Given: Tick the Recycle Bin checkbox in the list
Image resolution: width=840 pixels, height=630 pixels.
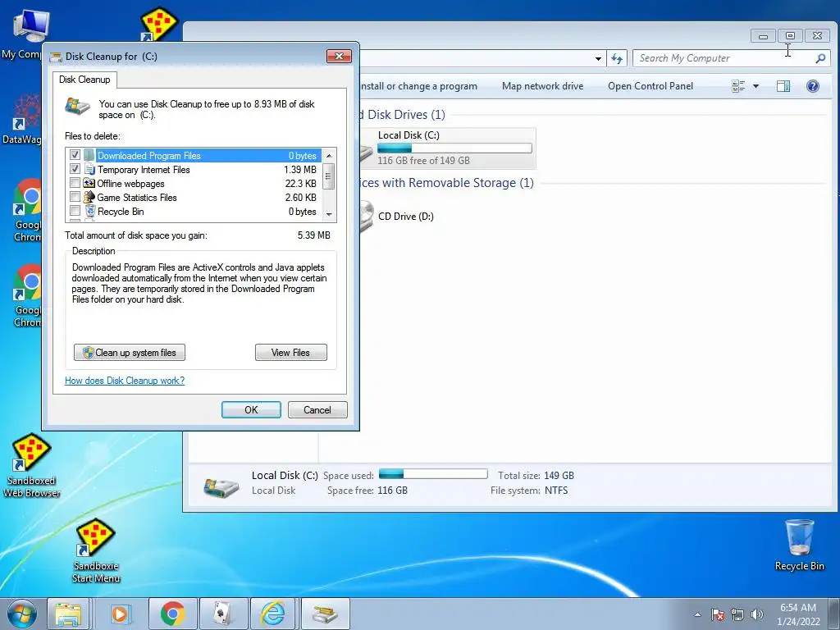Looking at the screenshot, I should [75, 211].
